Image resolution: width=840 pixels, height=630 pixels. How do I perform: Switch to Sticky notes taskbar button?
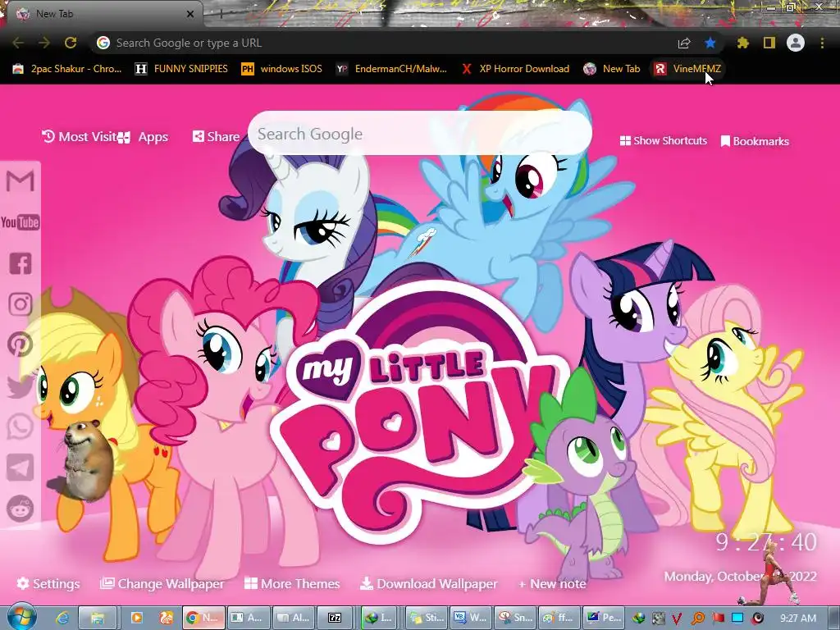click(x=427, y=619)
